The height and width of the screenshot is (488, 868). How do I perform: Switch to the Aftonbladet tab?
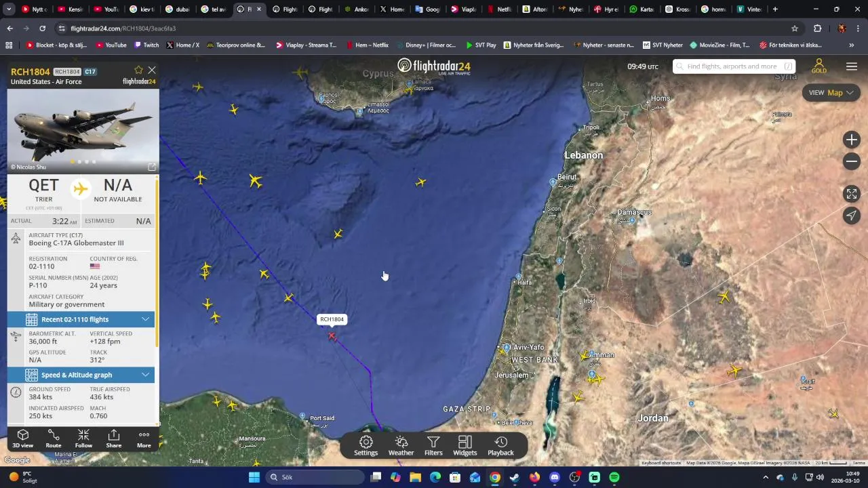click(534, 9)
